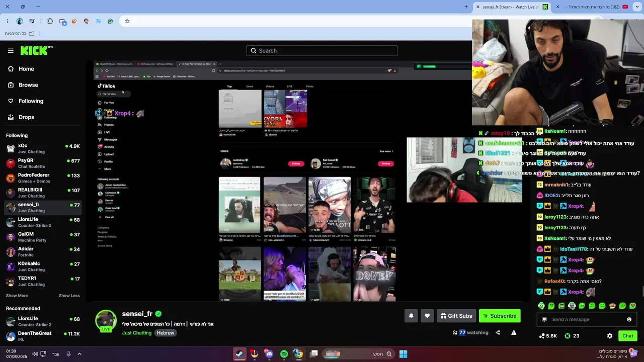Open DeenTheGreat recommended channel
This screenshot has height=362, width=644.
pyautogui.click(x=43, y=336)
